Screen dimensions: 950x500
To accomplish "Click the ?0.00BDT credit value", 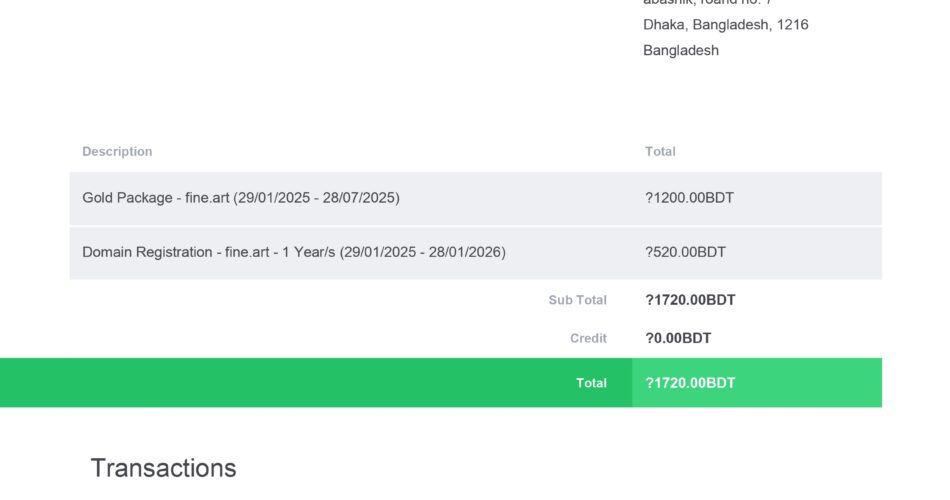I will tap(678, 338).
